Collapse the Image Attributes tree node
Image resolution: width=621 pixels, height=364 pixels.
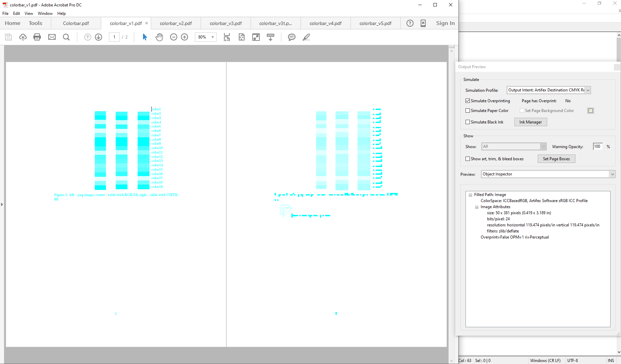[x=477, y=207]
